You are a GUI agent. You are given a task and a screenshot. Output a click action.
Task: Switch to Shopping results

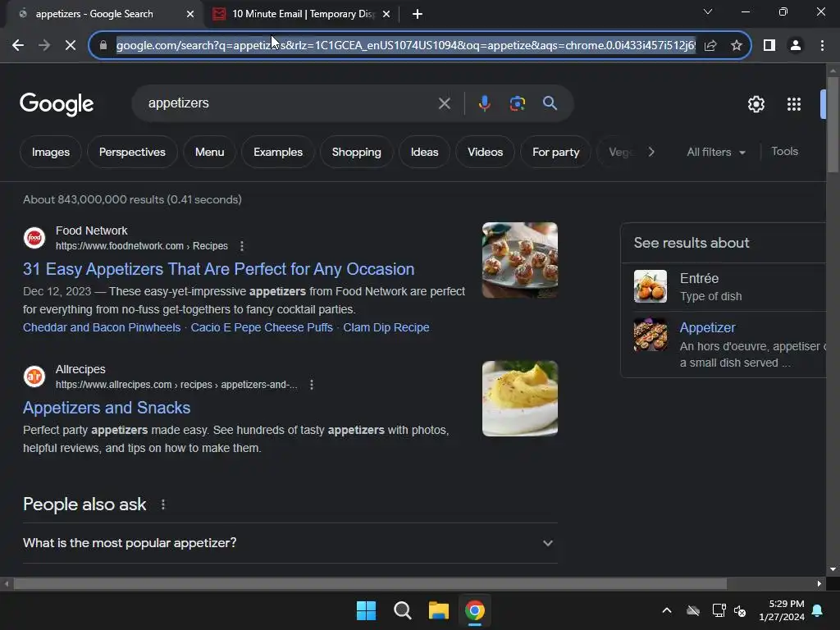356,152
